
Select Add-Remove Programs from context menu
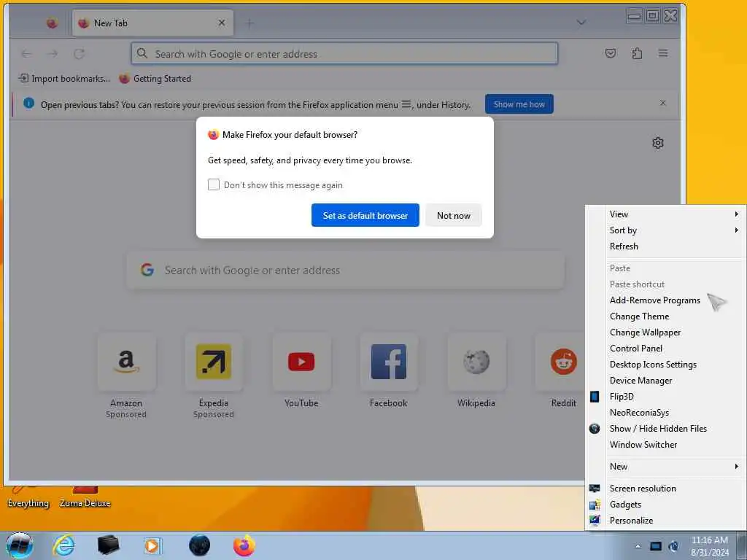[x=665, y=300]
